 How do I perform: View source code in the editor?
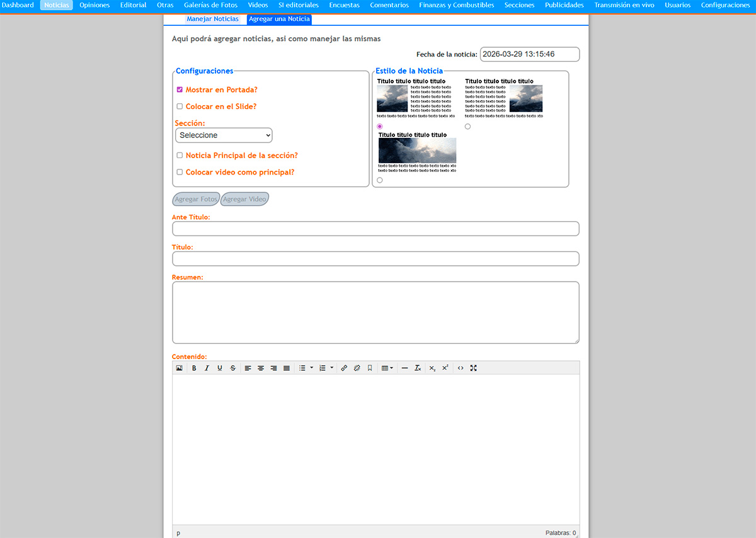(461, 368)
